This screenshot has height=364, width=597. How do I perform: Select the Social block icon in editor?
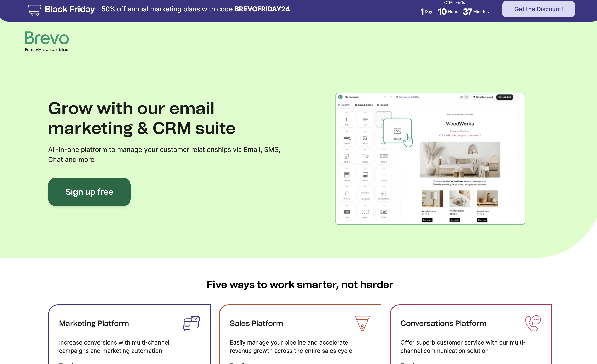click(365, 138)
